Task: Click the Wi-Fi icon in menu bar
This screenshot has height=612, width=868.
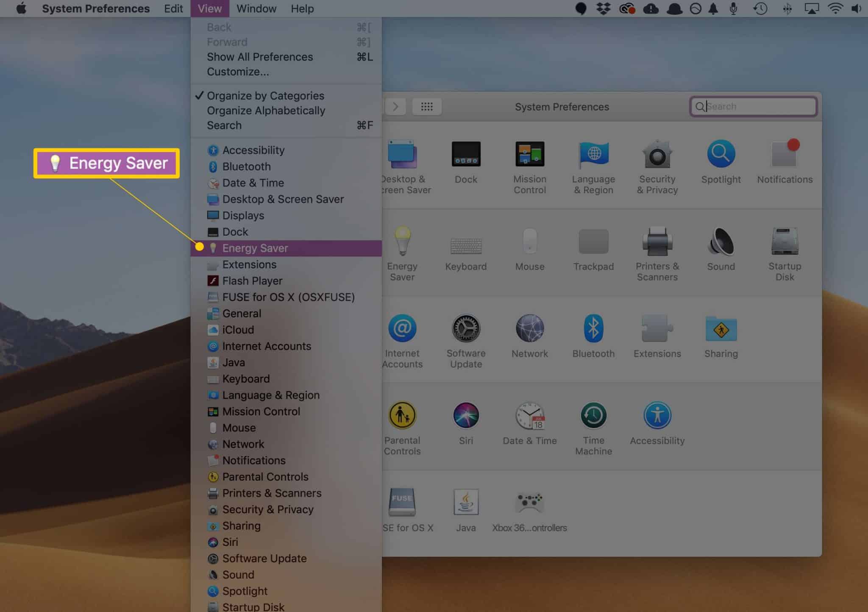Action: point(835,8)
